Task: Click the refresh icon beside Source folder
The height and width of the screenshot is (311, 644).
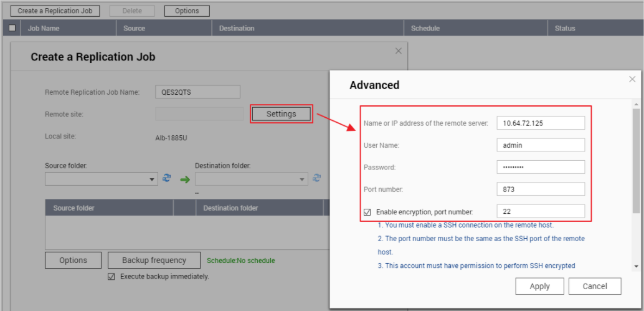Action: click(x=166, y=179)
